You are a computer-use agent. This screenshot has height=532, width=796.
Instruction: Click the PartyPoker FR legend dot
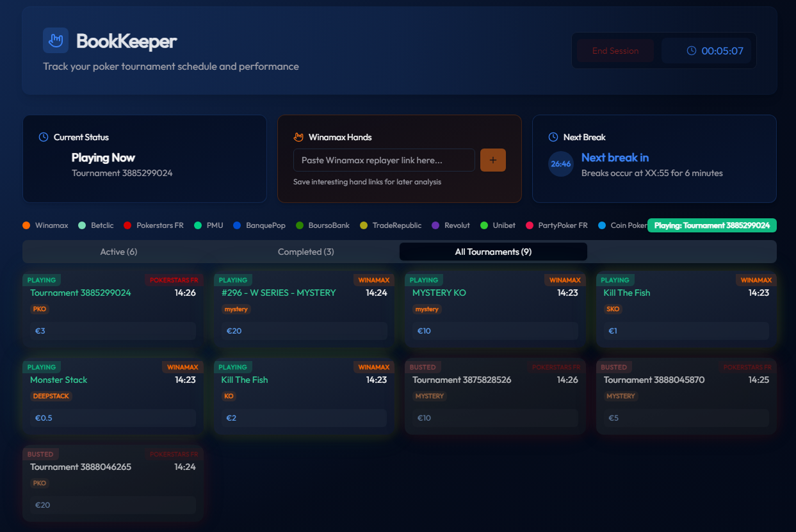(530, 225)
